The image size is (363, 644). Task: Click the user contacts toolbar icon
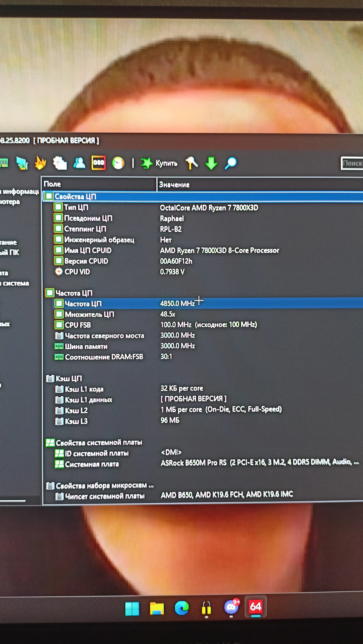[x=79, y=163]
